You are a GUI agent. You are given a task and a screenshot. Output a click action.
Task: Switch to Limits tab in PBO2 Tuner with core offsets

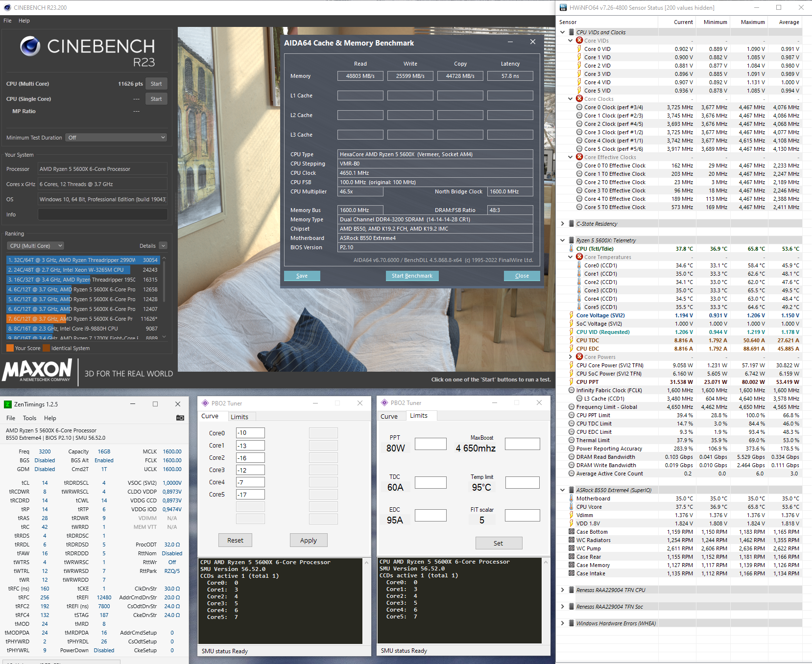[x=239, y=417]
